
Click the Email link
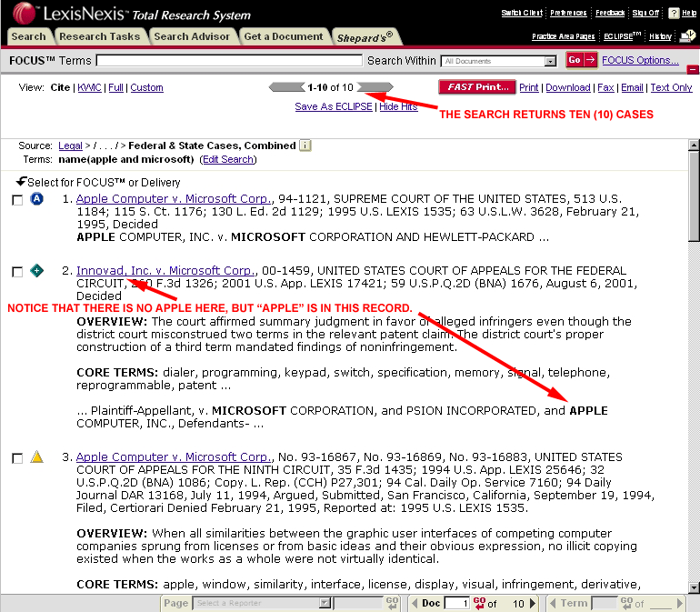click(x=632, y=87)
